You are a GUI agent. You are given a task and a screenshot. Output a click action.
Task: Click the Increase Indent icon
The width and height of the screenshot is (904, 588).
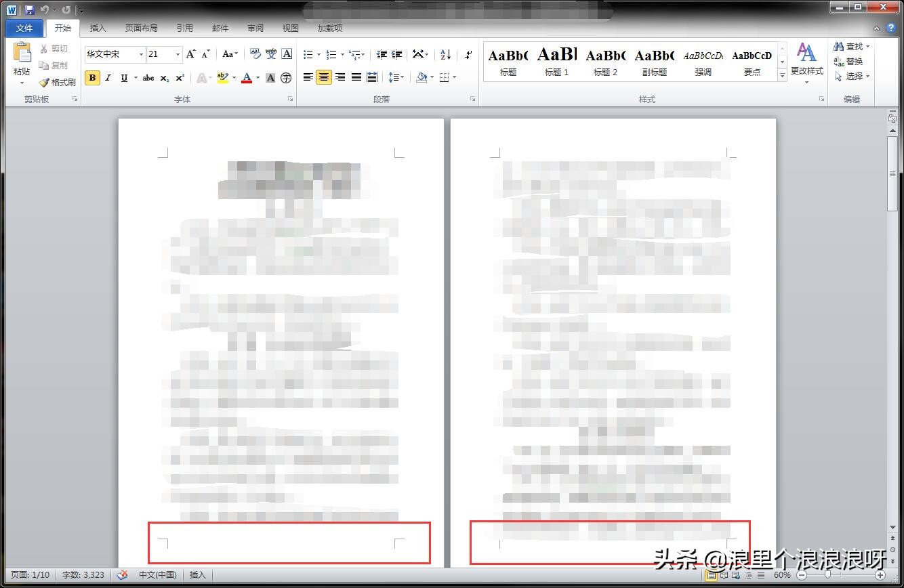point(397,54)
